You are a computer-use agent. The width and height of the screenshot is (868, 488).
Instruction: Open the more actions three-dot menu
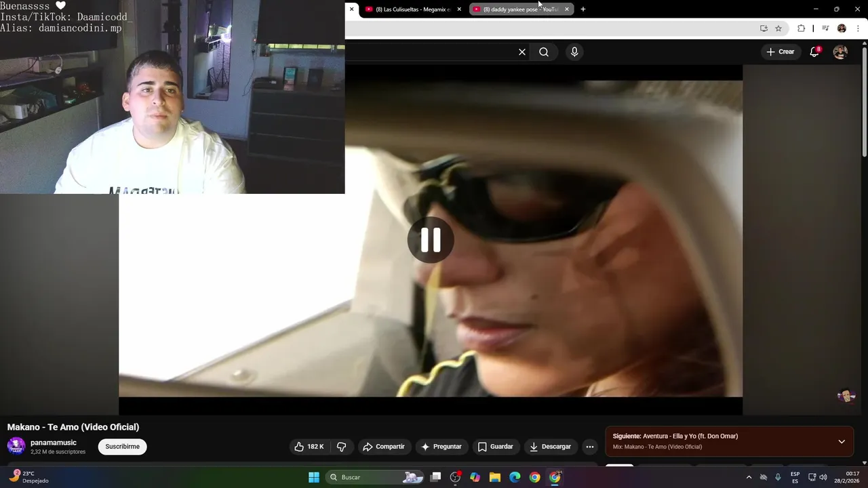(590, 447)
